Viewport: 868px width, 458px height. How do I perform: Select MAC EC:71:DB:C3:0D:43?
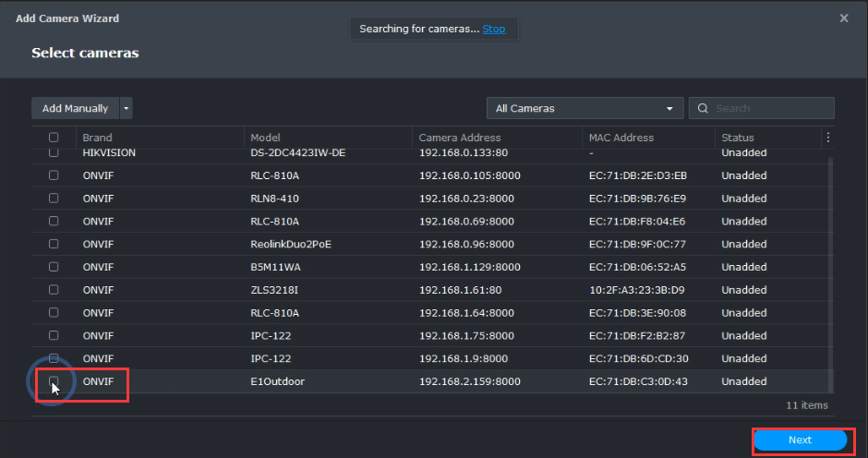(x=638, y=381)
